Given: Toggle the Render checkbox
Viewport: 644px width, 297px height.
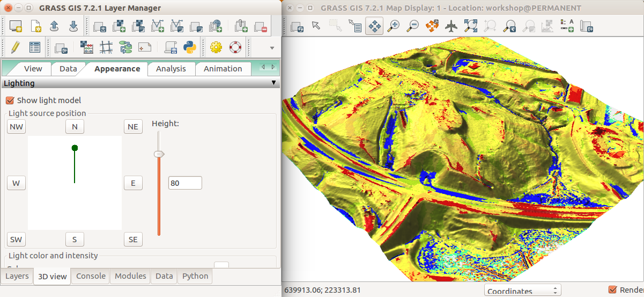Looking at the screenshot, I should tap(613, 290).
